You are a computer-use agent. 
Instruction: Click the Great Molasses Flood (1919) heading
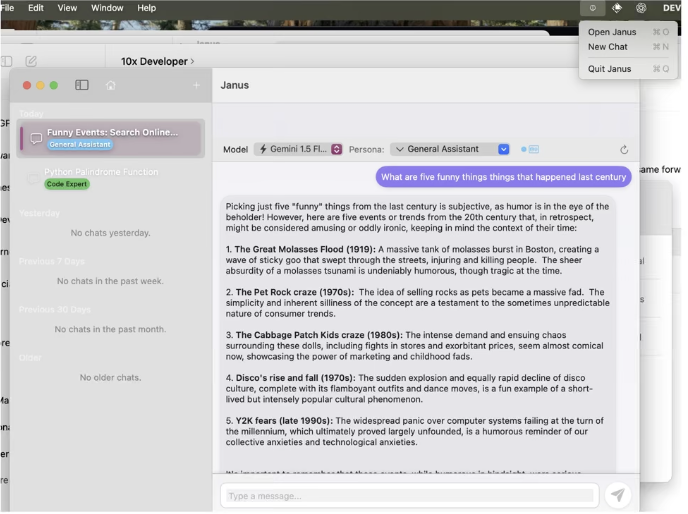tap(305, 249)
